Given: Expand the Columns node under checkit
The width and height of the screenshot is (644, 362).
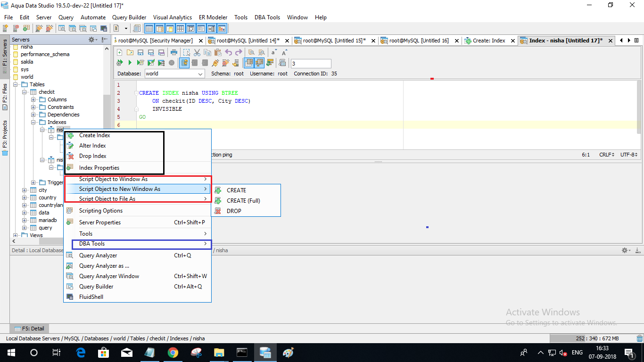Looking at the screenshot, I should 33,99.
